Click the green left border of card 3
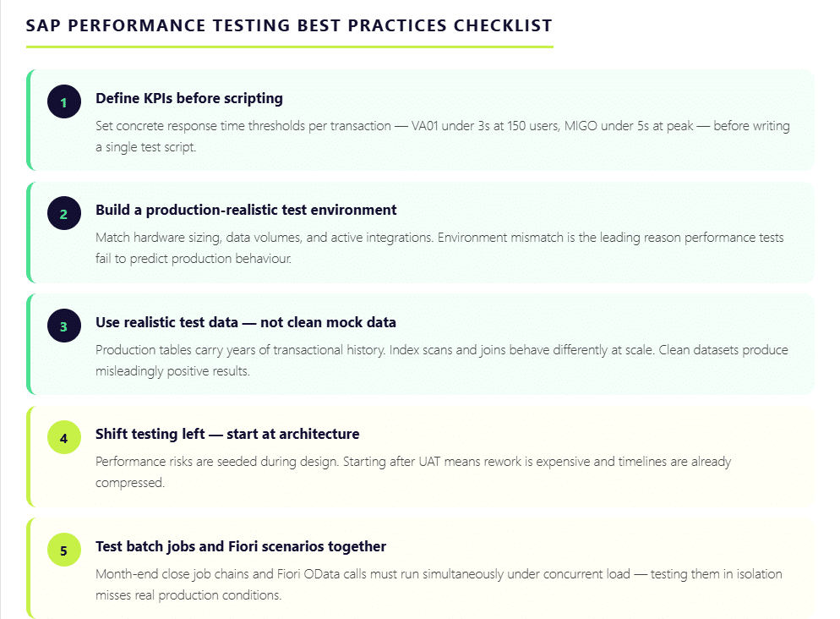 (29, 344)
